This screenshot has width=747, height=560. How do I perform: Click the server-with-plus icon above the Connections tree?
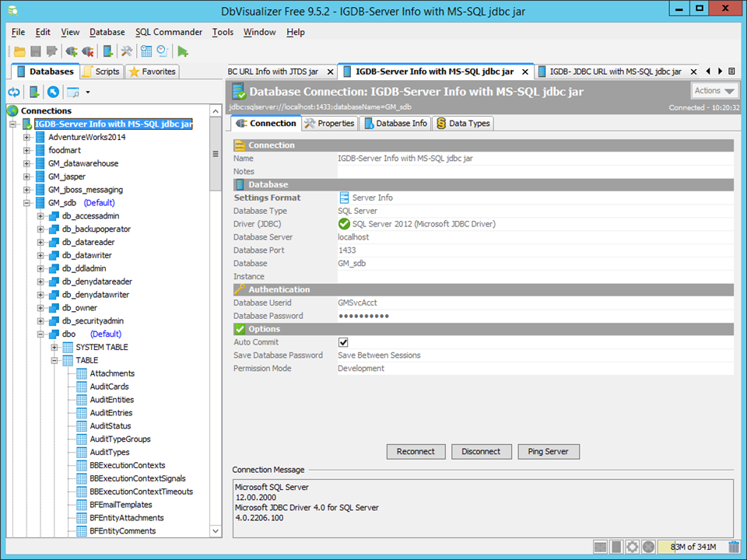point(34,92)
